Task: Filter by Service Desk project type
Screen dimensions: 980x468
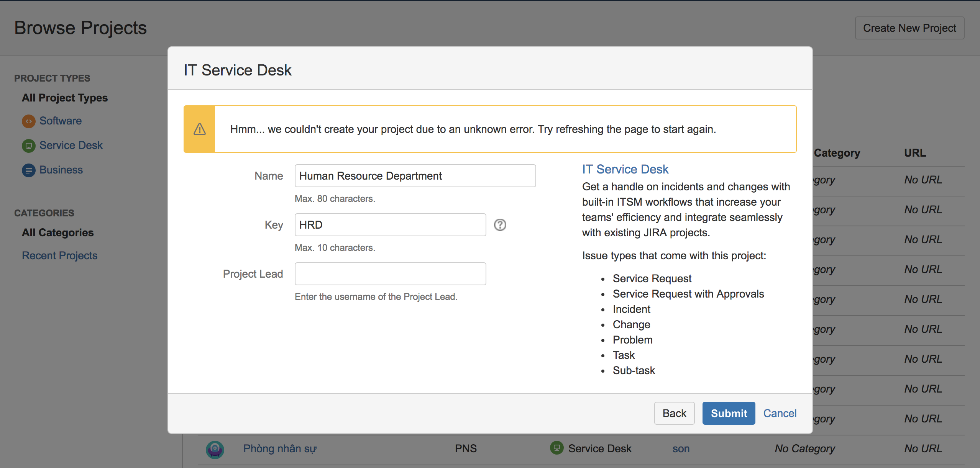Action: click(x=71, y=145)
